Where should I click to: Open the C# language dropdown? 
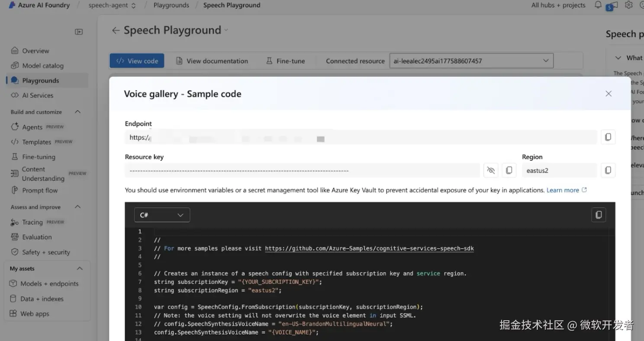[x=162, y=215]
